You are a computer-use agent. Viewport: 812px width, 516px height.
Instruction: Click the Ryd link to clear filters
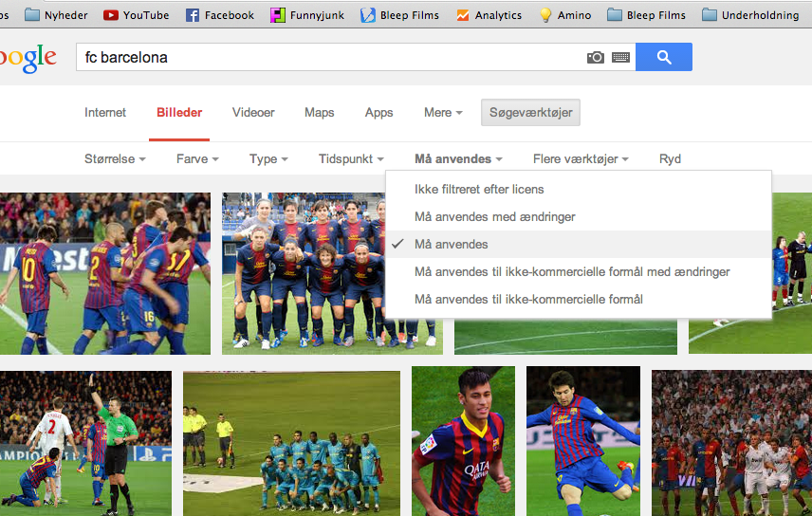(670, 159)
